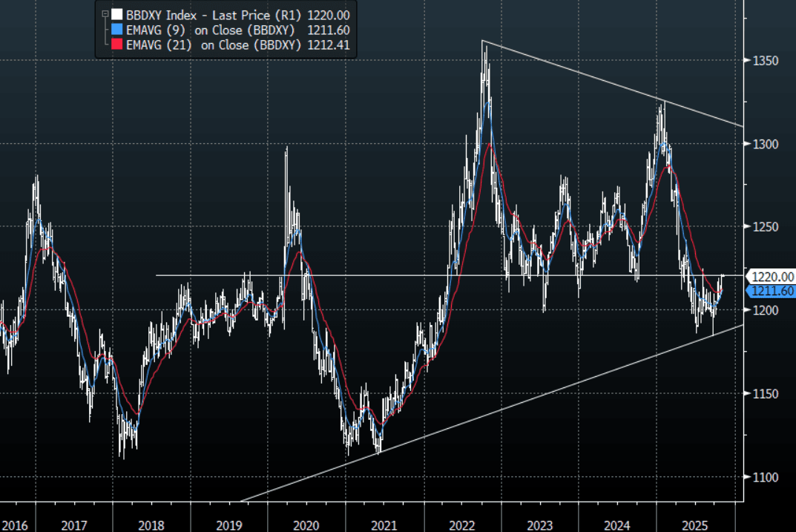This screenshot has height=532, width=796.
Task: Click the 1212.41 EMA value in legend
Action: coord(329,45)
